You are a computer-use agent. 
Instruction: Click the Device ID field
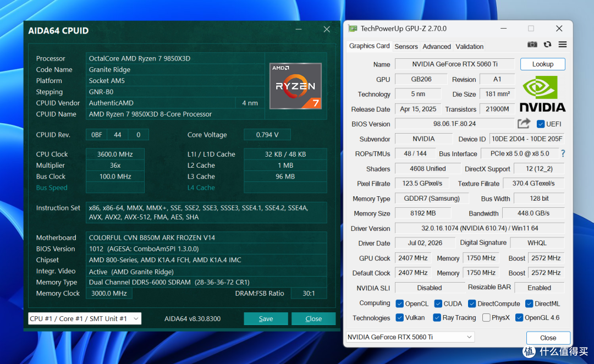pos(526,139)
